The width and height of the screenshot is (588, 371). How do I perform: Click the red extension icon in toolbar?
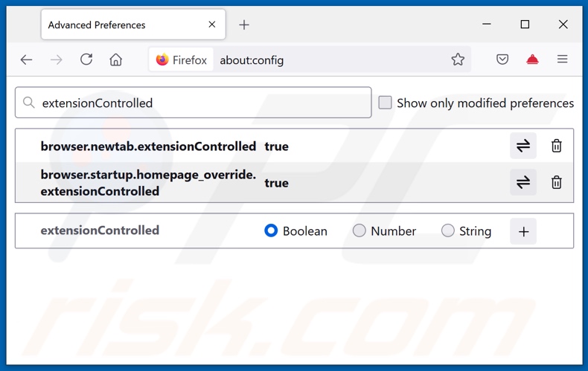(532, 59)
